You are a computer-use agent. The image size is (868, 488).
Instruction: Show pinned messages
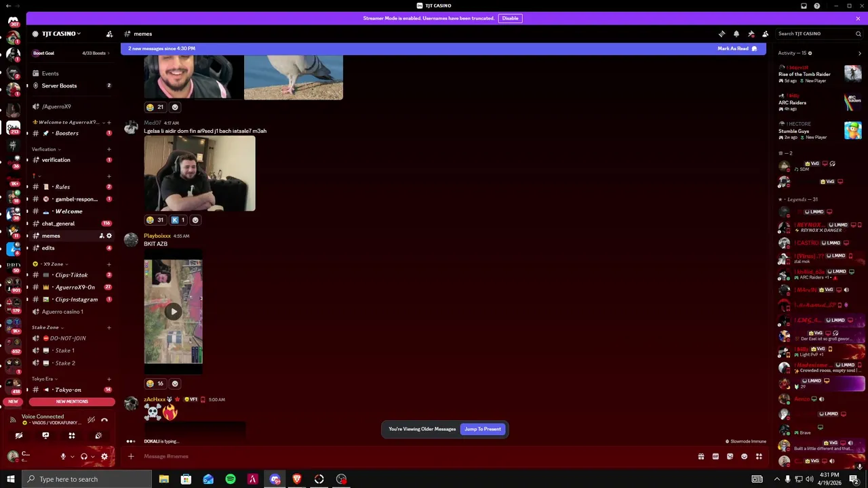click(x=751, y=34)
